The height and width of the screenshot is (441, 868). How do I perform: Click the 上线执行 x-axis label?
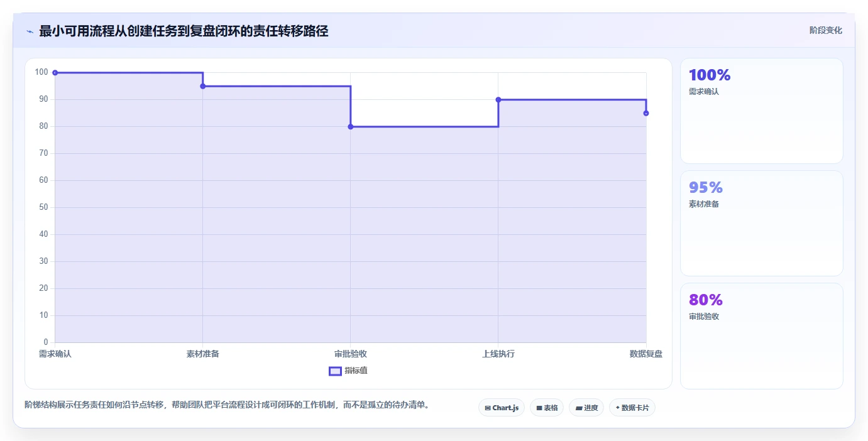click(498, 354)
